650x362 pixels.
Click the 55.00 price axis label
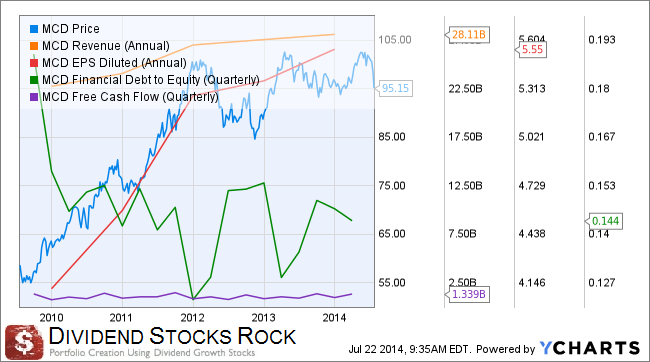(392, 283)
